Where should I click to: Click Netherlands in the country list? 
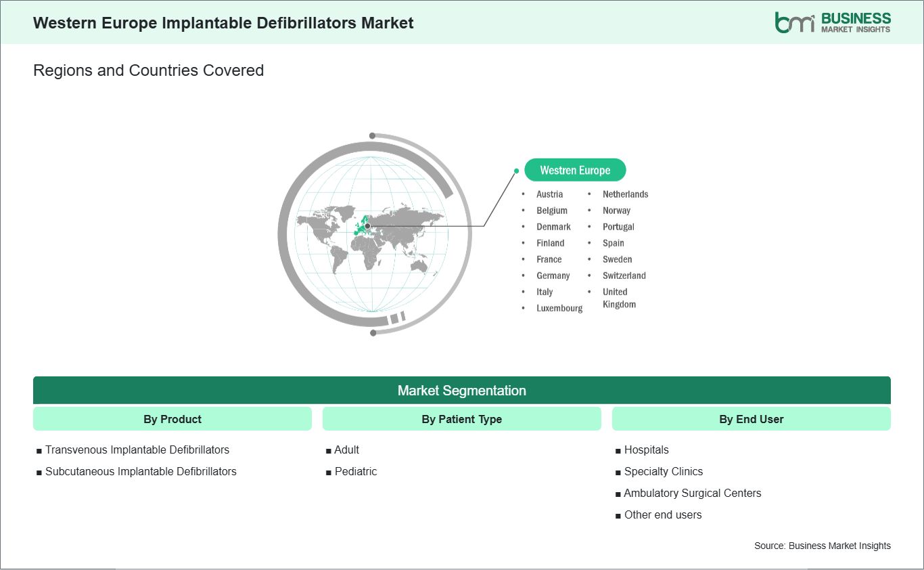coord(626,194)
